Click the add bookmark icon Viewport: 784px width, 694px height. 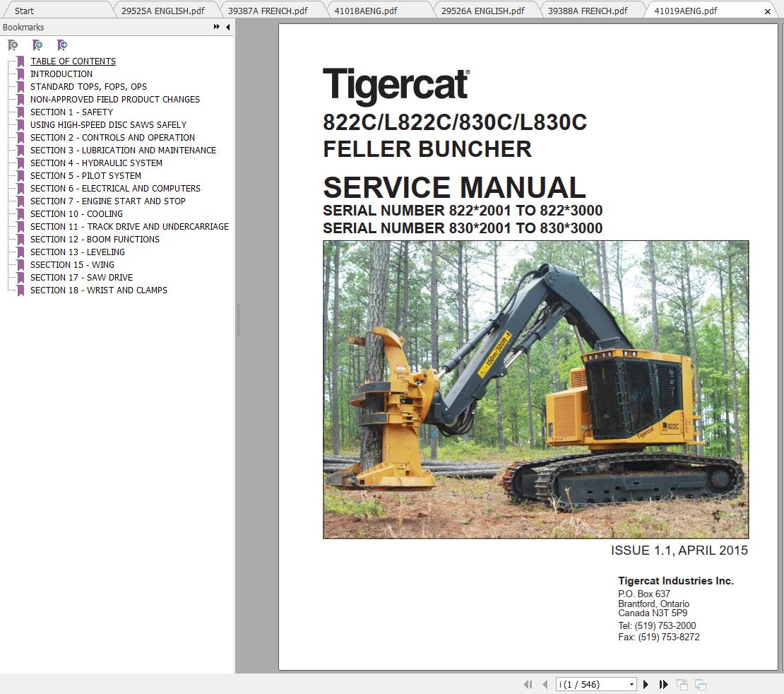(37, 45)
